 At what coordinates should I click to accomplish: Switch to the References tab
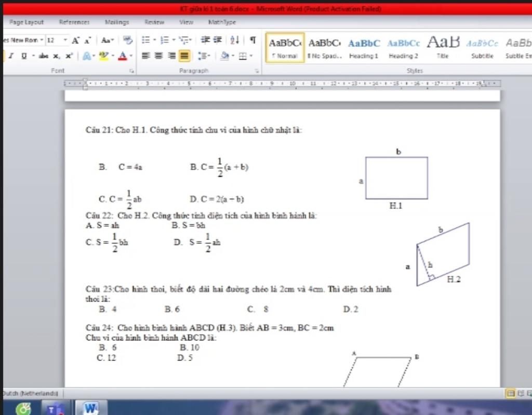click(x=74, y=22)
